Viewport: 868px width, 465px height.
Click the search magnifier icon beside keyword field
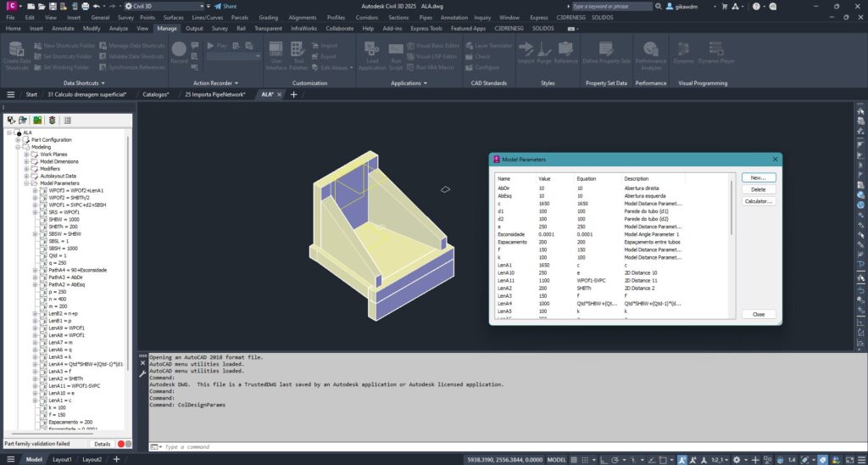(x=658, y=6)
